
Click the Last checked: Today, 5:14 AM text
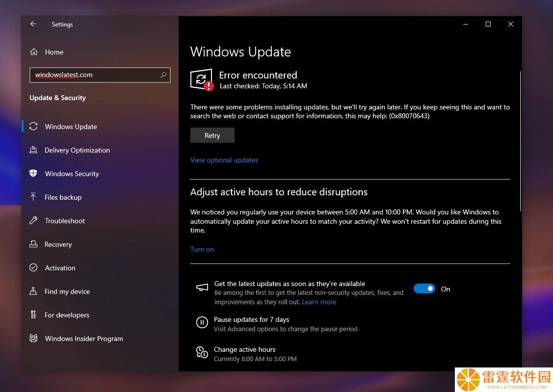263,86
